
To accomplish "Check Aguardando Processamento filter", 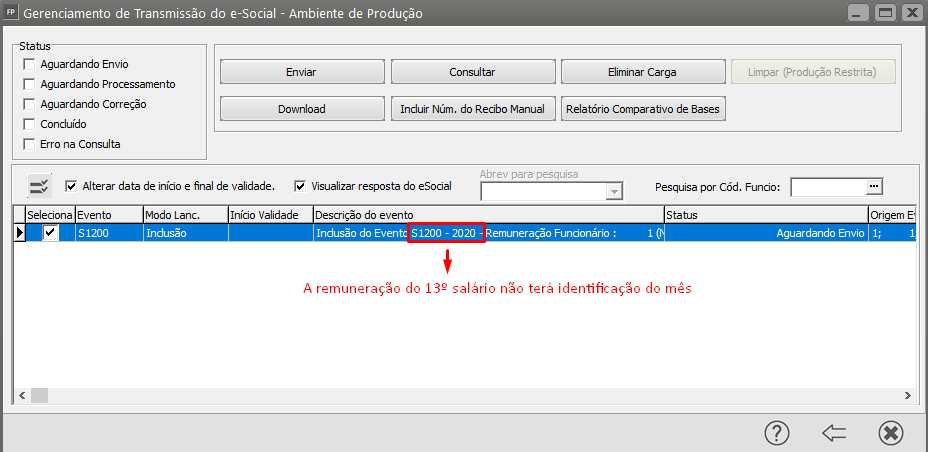I will coord(28,84).
